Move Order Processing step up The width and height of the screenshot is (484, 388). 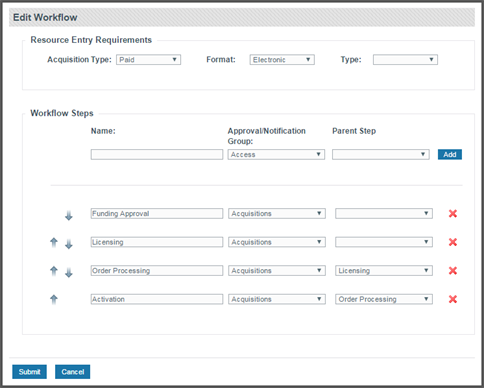tap(54, 271)
